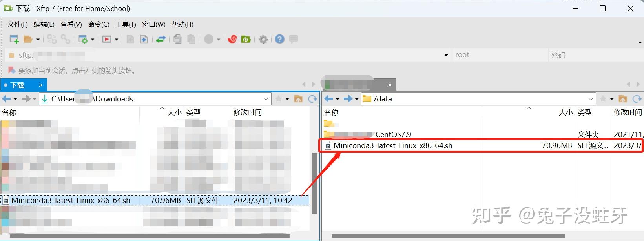Open the 文件(F) menu

18,24
